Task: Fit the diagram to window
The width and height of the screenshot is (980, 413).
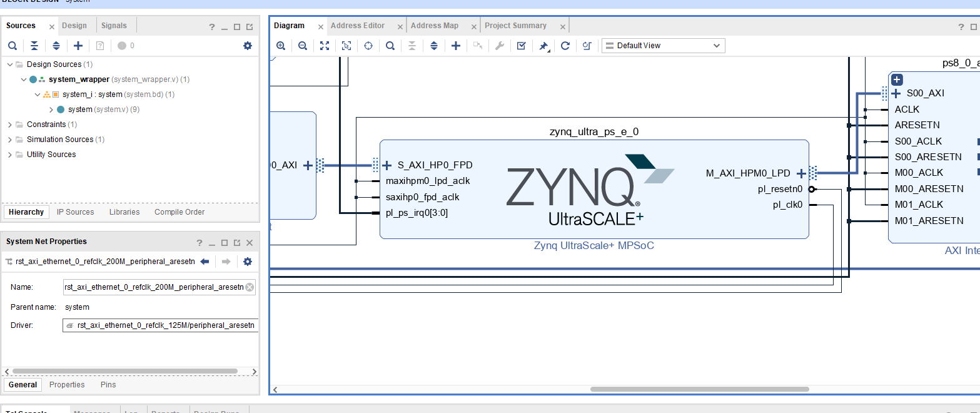Action: pos(325,46)
